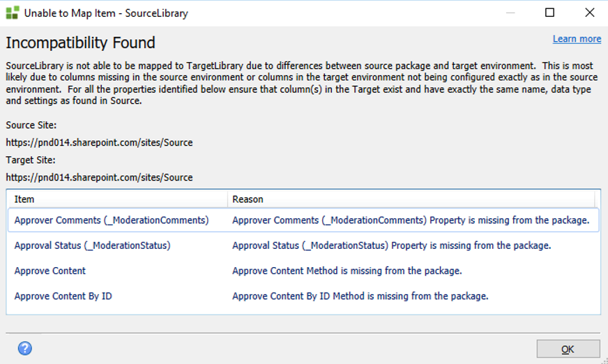Select the Approve Content By ID item
The image size is (608, 364).
coord(63,296)
